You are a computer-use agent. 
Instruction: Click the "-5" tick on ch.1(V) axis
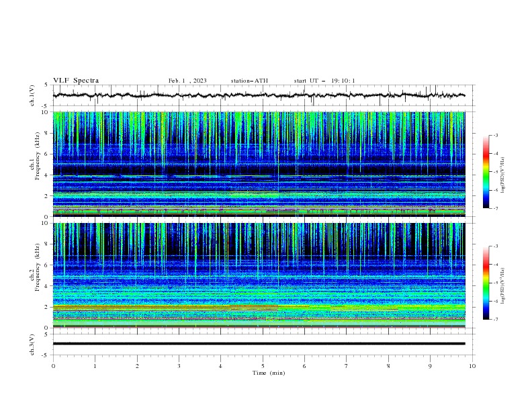[x=46, y=106]
